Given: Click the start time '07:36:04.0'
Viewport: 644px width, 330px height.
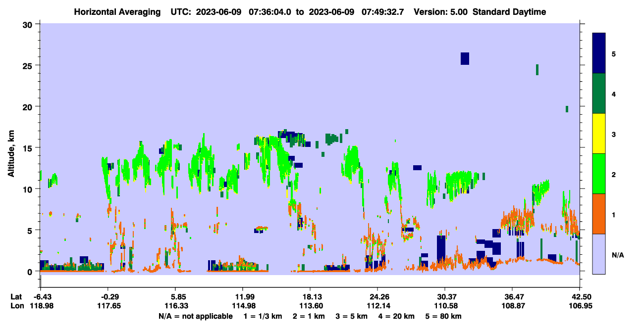Looking at the screenshot, I should (270, 12).
